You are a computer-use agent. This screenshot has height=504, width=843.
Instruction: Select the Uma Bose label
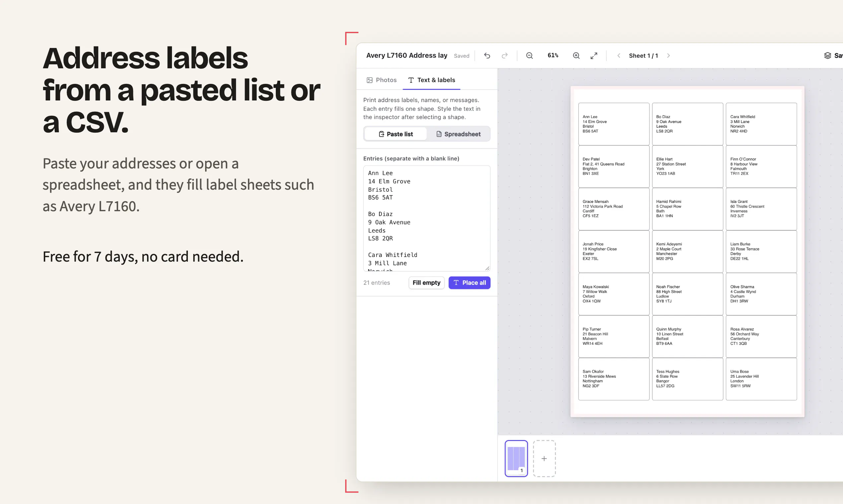point(761,379)
